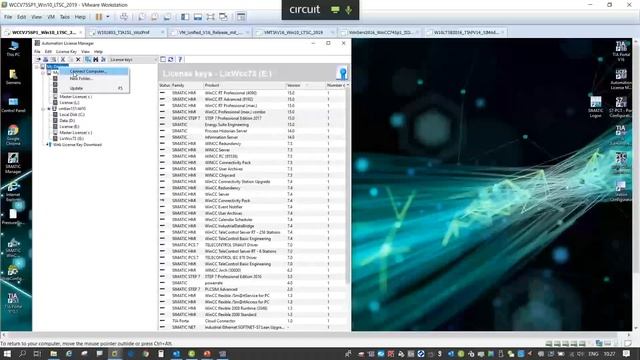Click the VMware pause VM button
640x360 pixels.
(x=99, y=17)
